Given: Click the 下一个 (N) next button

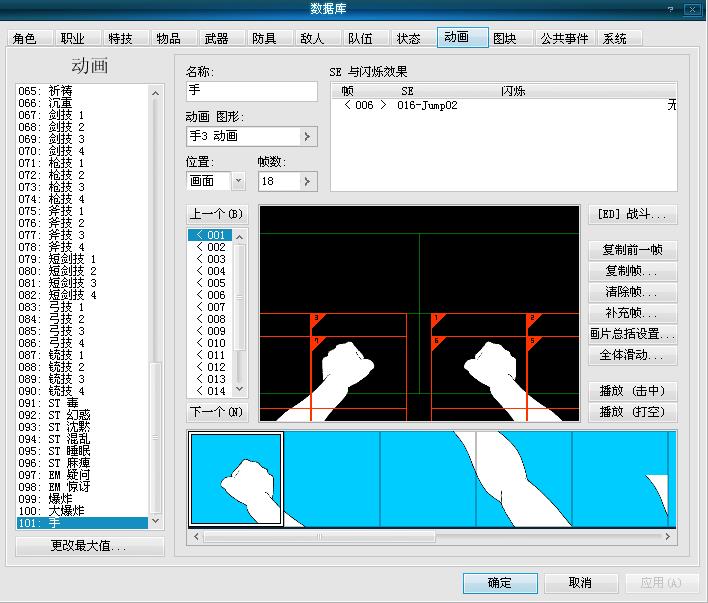Looking at the screenshot, I should pos(217,411).
